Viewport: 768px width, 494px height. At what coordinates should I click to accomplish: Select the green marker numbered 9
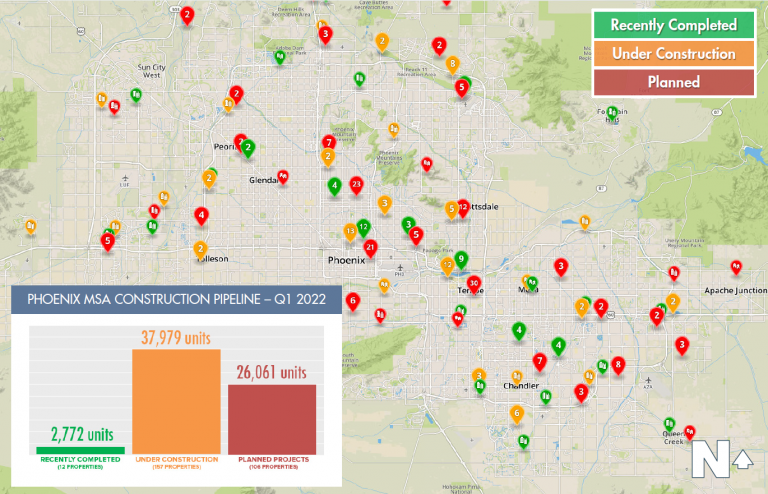point(460,259)
